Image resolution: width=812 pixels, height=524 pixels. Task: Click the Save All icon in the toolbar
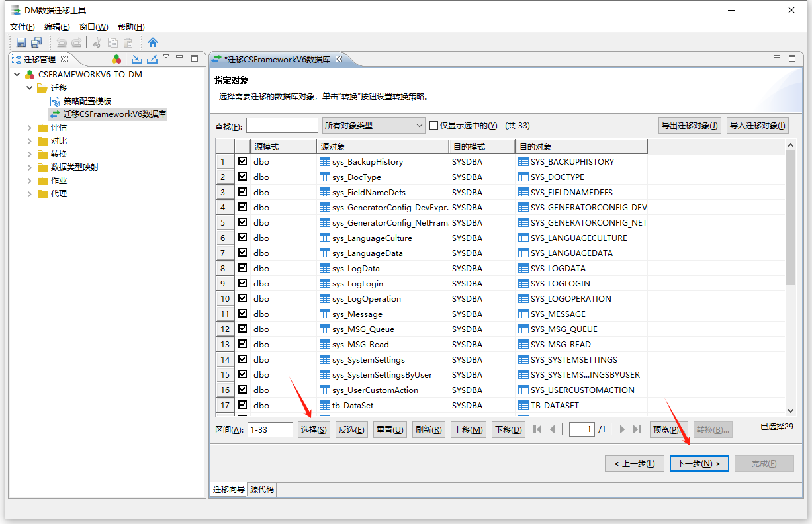pos(36,42)
